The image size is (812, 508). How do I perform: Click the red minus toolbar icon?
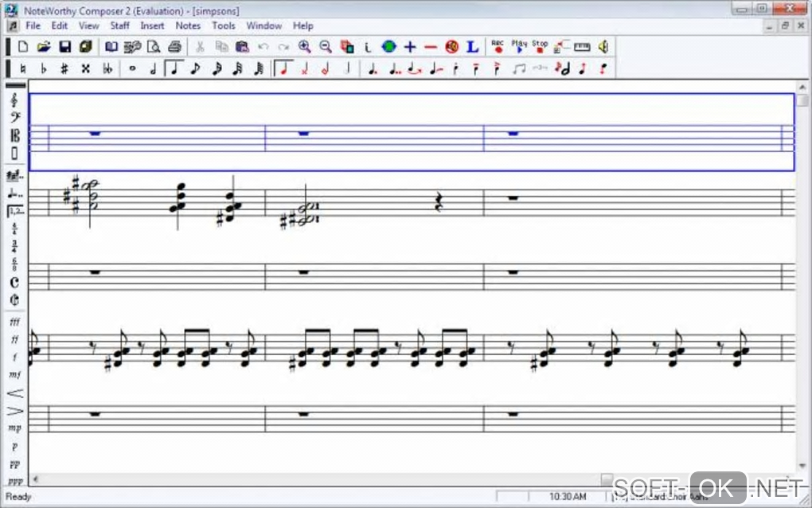point(431,47)
